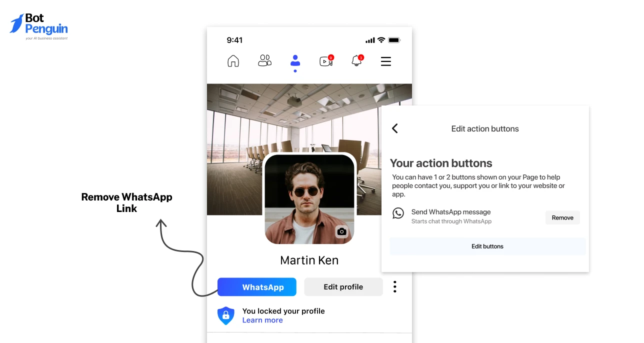The height and width of the screenshot is (343, 644).
Task: Click the camera icon on profile picture
Action: (x=341, y=231)
